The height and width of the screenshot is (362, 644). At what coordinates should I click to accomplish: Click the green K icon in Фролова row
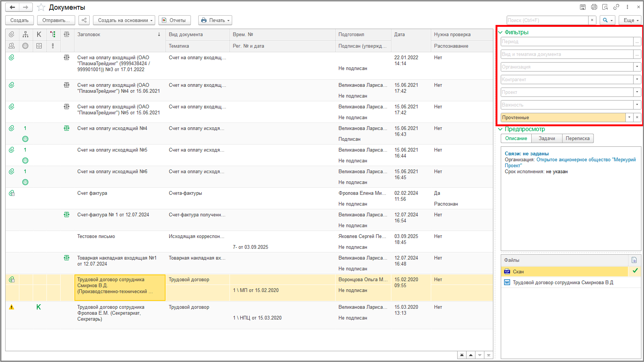coord(39,307)
